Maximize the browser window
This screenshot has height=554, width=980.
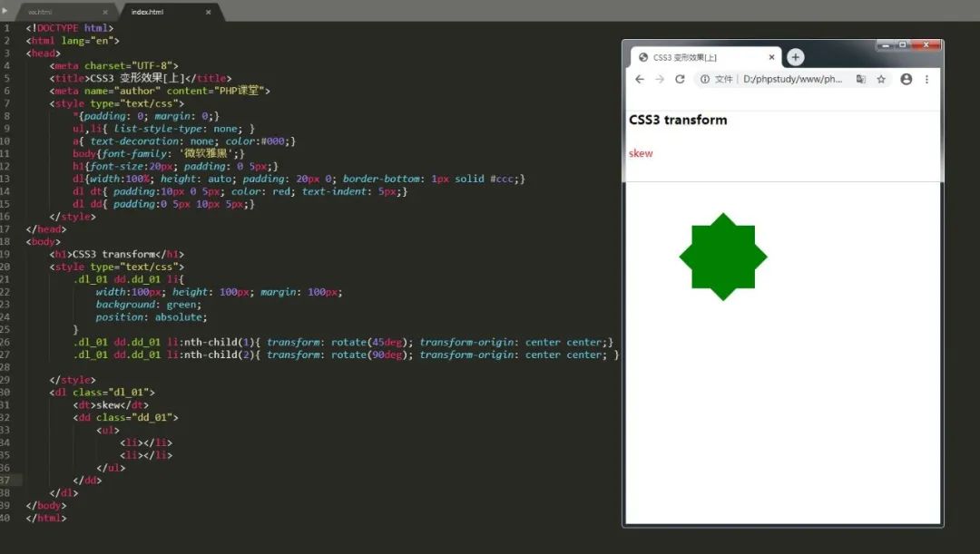pos(903,44)
